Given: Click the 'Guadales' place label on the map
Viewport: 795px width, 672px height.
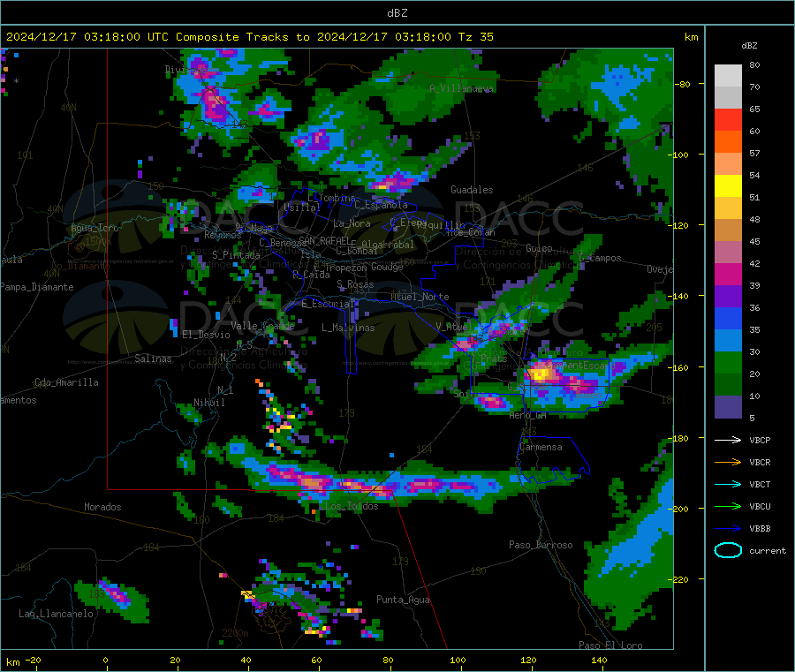Looking at the screenshot, I should coord(472,190).
